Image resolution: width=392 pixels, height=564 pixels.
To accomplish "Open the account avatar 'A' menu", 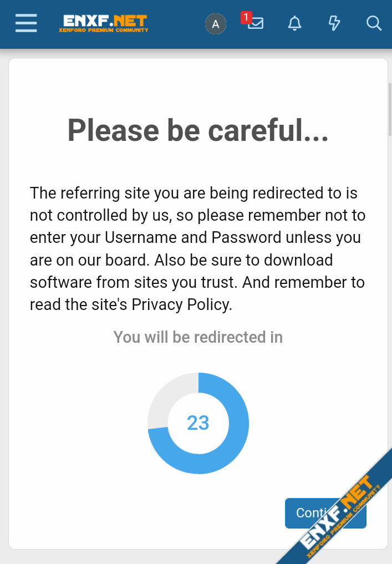I will [216, 24].
